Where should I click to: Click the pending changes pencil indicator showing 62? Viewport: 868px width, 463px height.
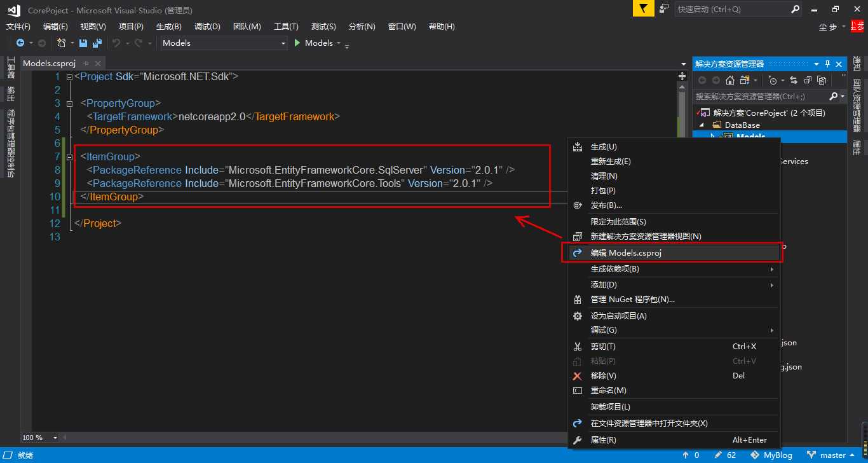[725, 455]
